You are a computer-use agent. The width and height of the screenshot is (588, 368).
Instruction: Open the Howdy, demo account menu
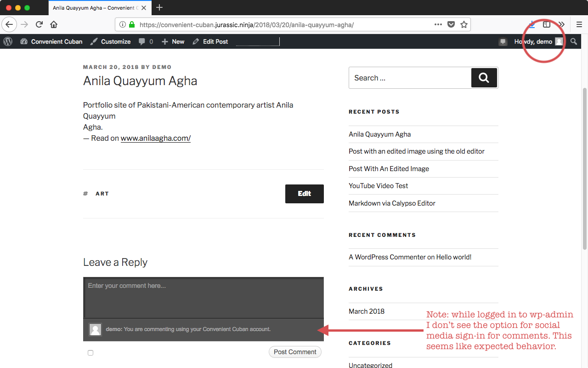tap(538, 41)
